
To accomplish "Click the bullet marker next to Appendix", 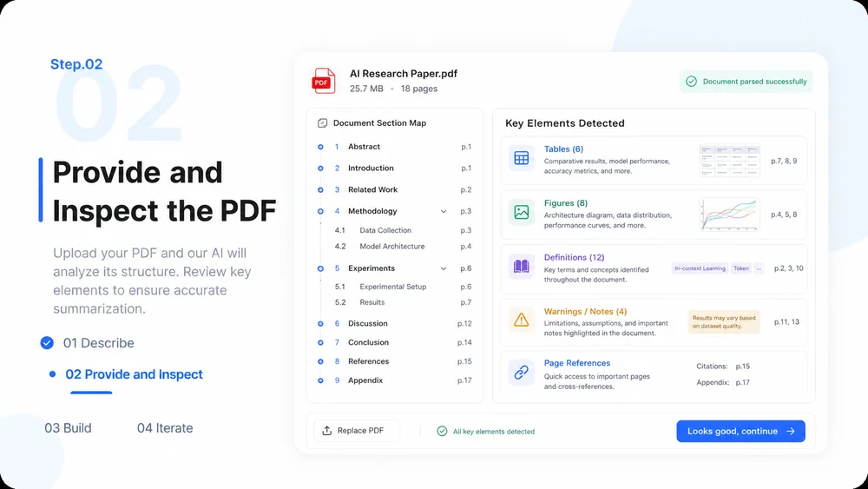I will [320, 380].
